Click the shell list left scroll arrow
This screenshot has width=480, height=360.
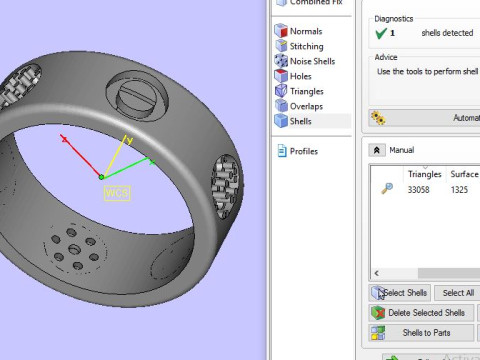point(377,273)
